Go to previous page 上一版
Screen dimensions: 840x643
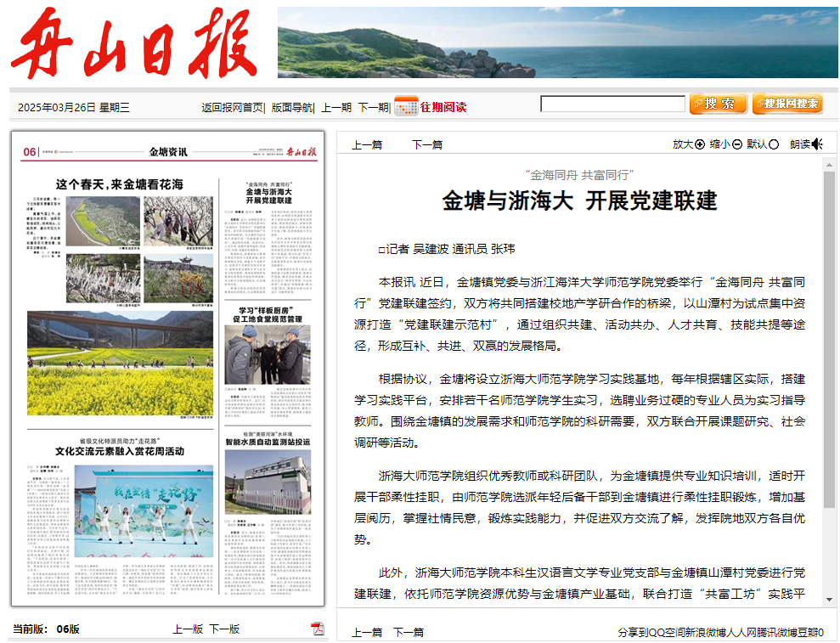click(x=188, y=629)
